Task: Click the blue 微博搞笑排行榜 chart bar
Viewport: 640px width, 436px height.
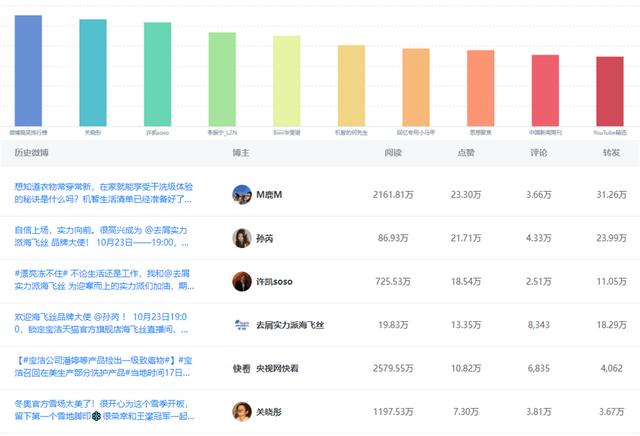Action: (28, 70)
